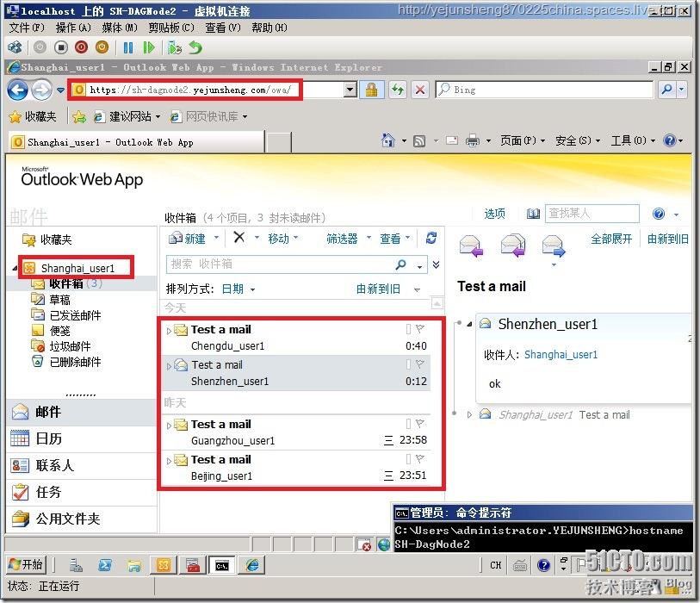Select 已删除邮件 deleted items folder
The height and width of the screenshot is (603, 700).
[x=75, y=362]
